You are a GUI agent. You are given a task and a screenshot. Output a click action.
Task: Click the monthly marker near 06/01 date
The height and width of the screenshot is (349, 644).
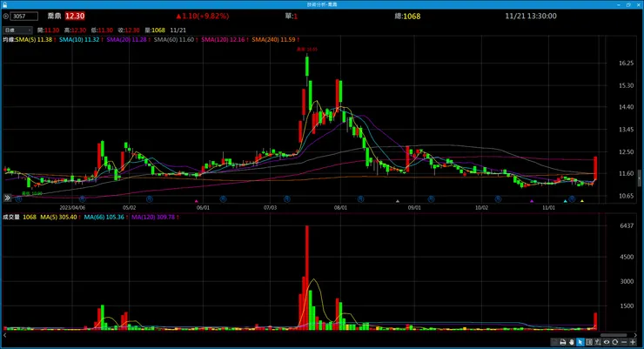[223, 198]
